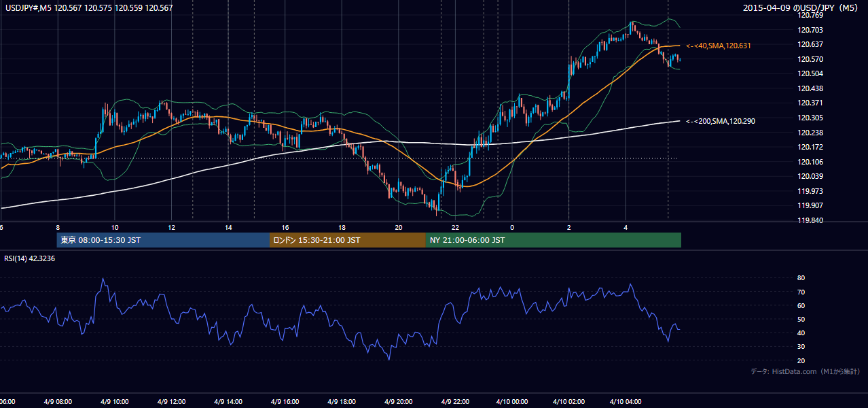Click the 4/9 20:00 date label

pos(398,401)
